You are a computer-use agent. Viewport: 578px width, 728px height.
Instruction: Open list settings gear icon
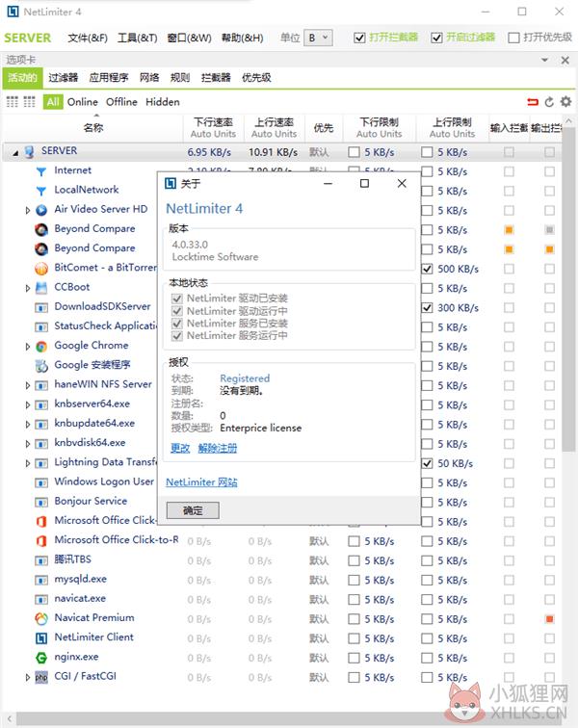click(565, 101)
